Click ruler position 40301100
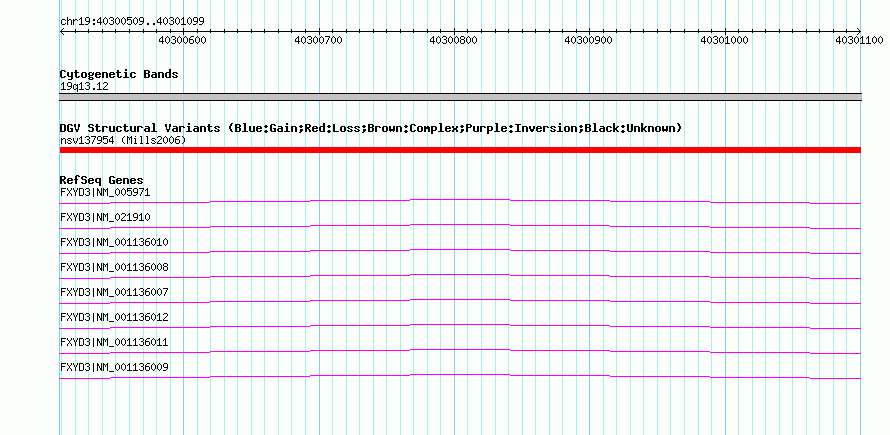 pos(859,40)
